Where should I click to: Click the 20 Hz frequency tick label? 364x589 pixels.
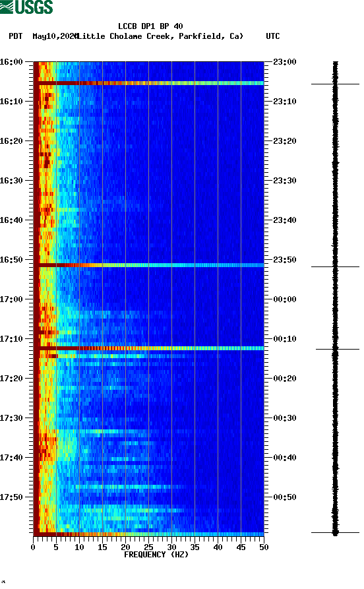[x=125, y=547]
